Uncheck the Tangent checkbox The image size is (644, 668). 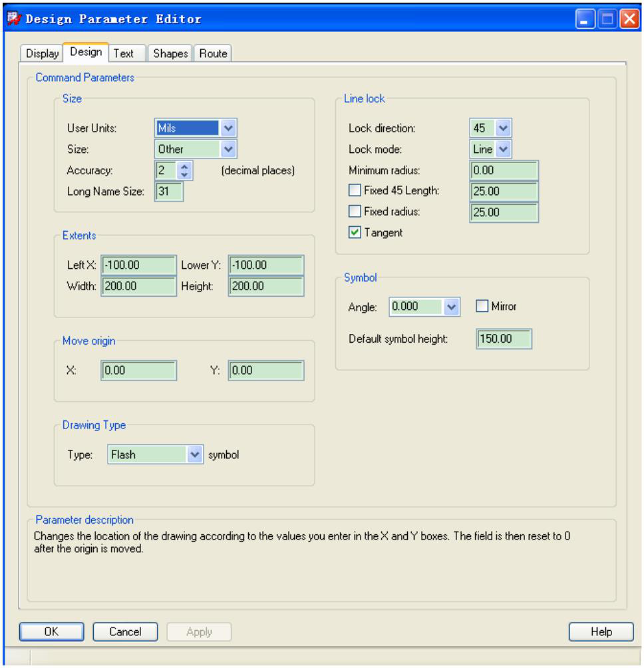(355, 233)
